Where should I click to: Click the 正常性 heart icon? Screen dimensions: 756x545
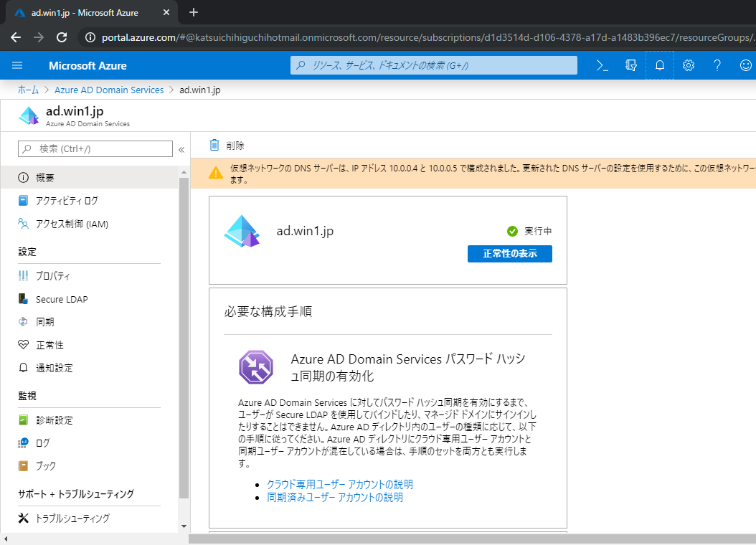tap(23, 344)
